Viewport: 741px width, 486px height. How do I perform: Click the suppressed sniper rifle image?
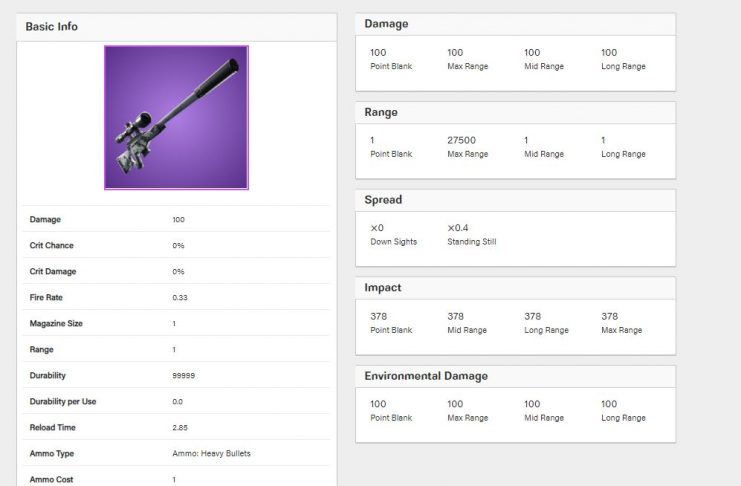tap(176, 118)
